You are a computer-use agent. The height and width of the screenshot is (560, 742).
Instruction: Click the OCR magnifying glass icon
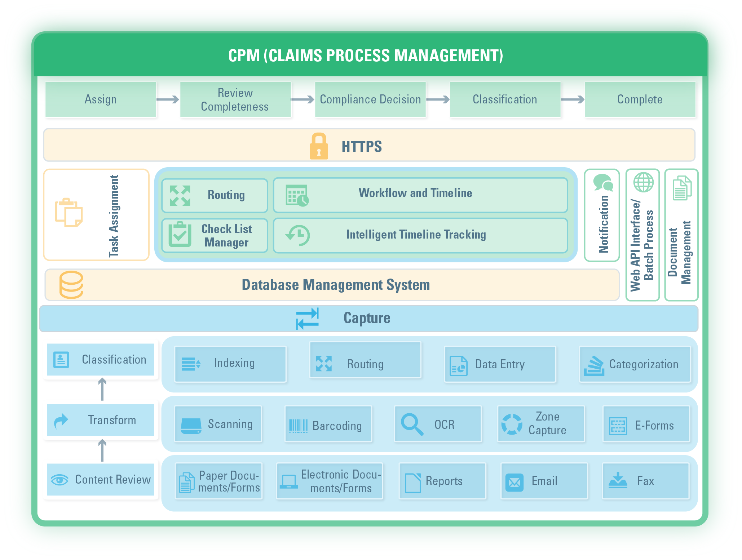pos(412,425)
